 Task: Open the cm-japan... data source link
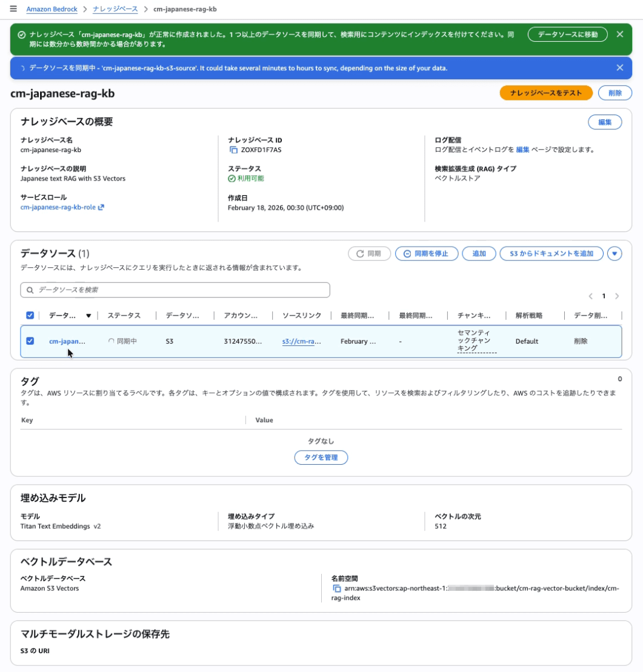click(67, 341)
